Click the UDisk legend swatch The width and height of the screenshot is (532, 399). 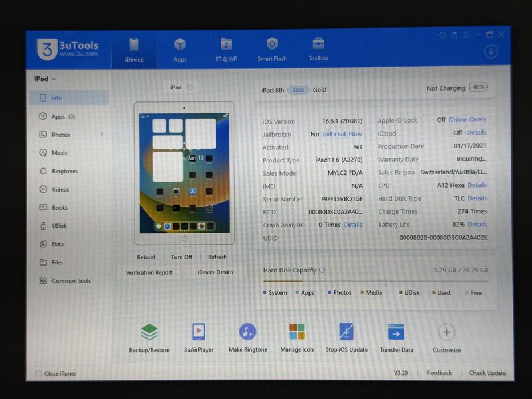(x=401, y=292)
